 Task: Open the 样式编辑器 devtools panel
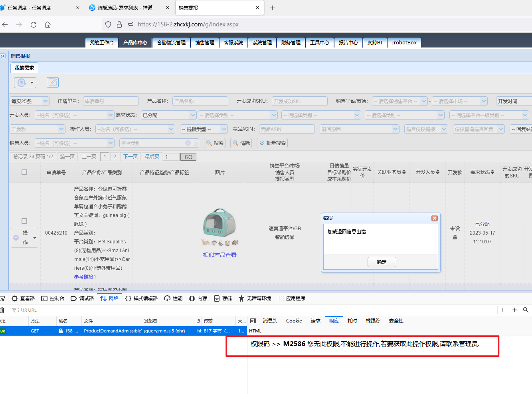click(x=141, y=298)
